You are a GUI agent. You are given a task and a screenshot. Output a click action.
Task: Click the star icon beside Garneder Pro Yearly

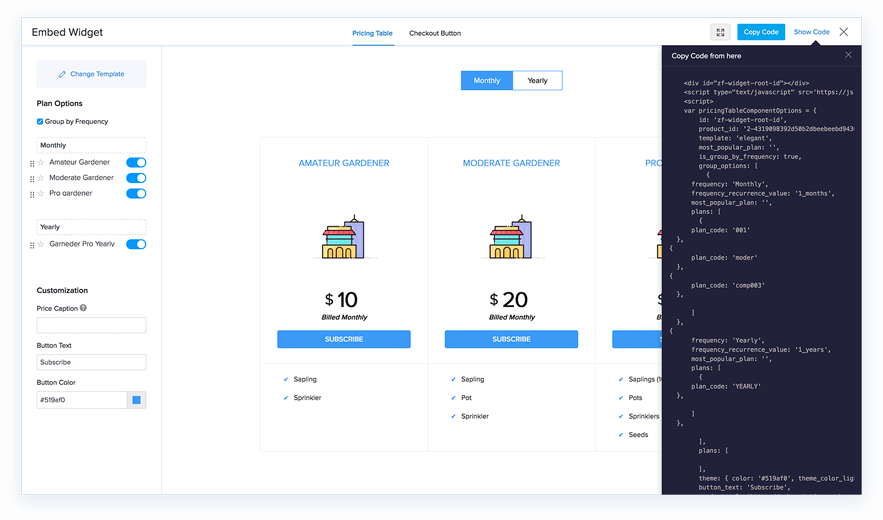click(41, 245)
